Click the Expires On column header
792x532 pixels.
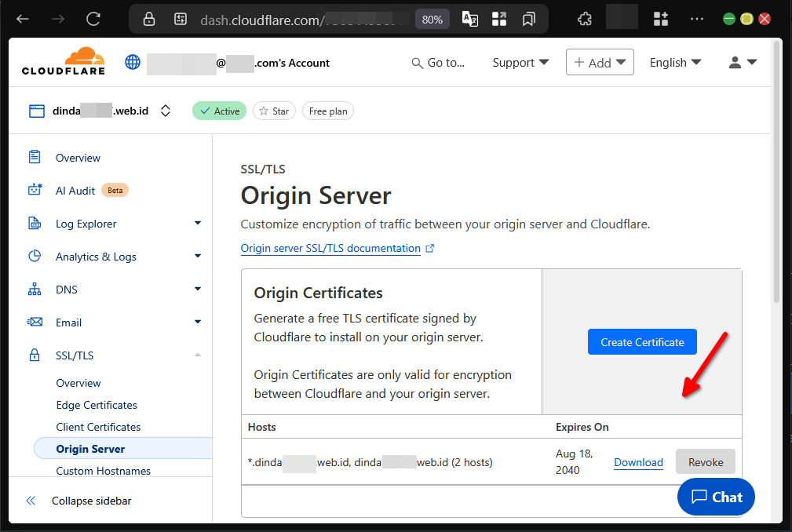582,427
